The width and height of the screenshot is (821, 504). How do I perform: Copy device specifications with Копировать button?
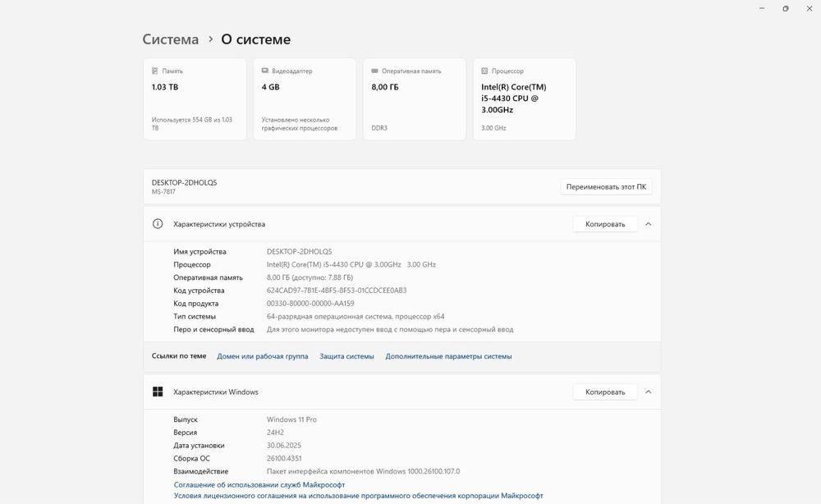tap(605, 224)
